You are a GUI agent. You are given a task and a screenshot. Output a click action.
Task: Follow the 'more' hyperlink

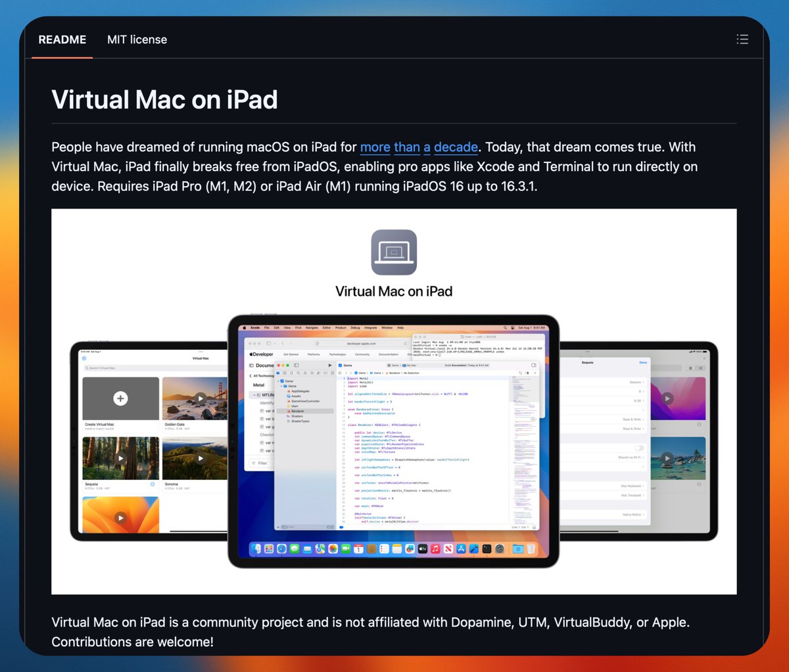375,147
